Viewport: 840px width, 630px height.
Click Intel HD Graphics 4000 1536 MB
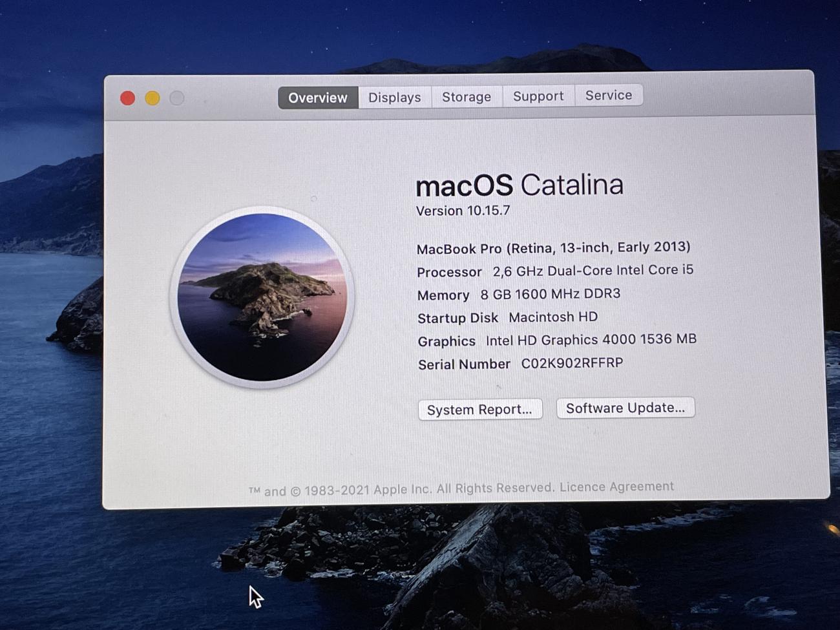pos(591,340)
